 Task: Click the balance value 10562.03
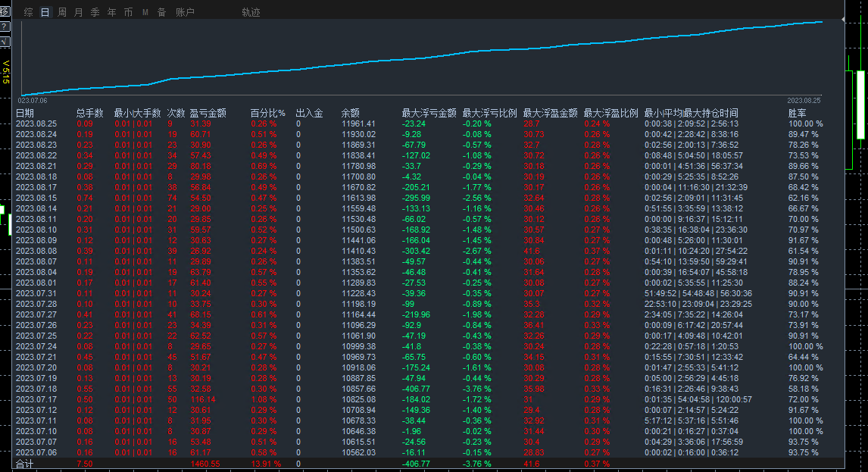point(359,452)
